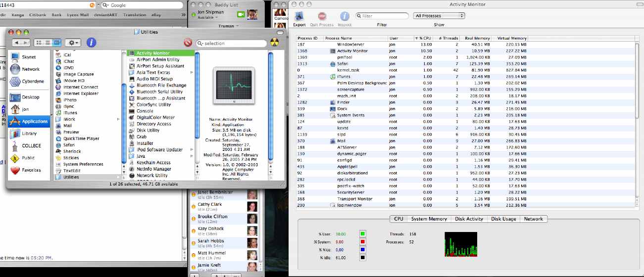Click the green video camera icon in Buddy List
Viewport: 644px width, 277px height.
click(241, 15)
